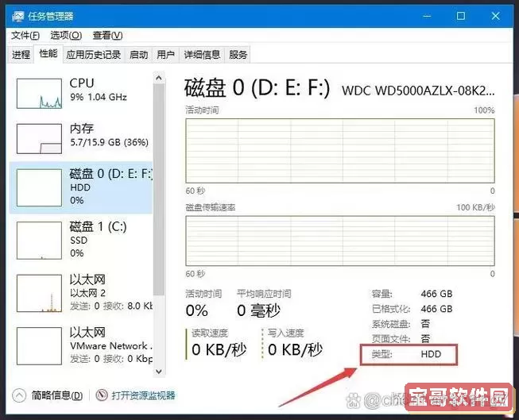Click the 磁盘 0 (D: E: F:) heading
Image resolution: width=519 pixels, height=420 pixels.
(x=257, y=88)
